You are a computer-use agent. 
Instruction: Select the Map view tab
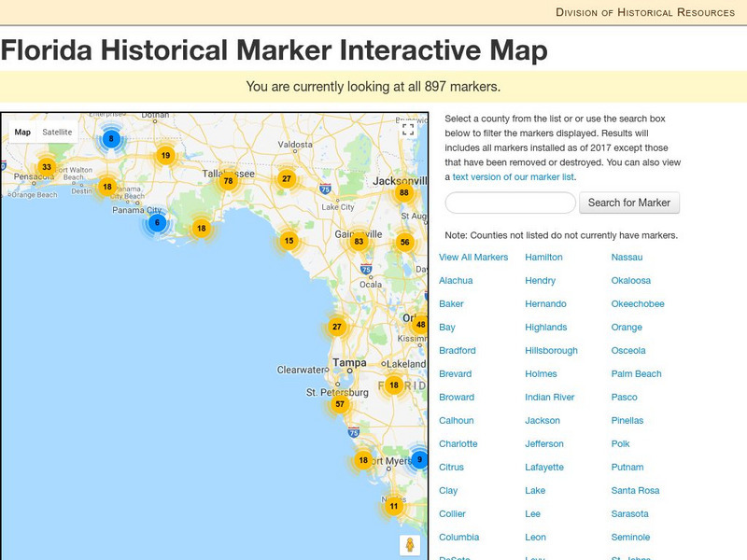point(22,132)
